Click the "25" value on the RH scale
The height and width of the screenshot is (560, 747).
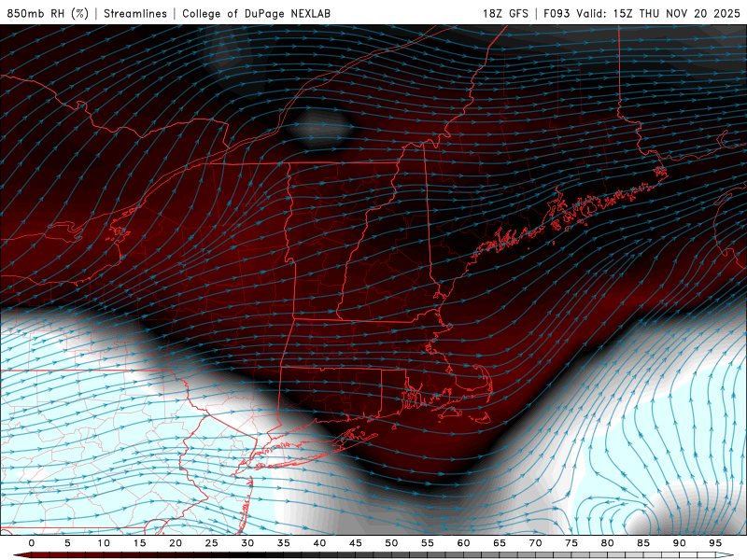pos(212,543)
